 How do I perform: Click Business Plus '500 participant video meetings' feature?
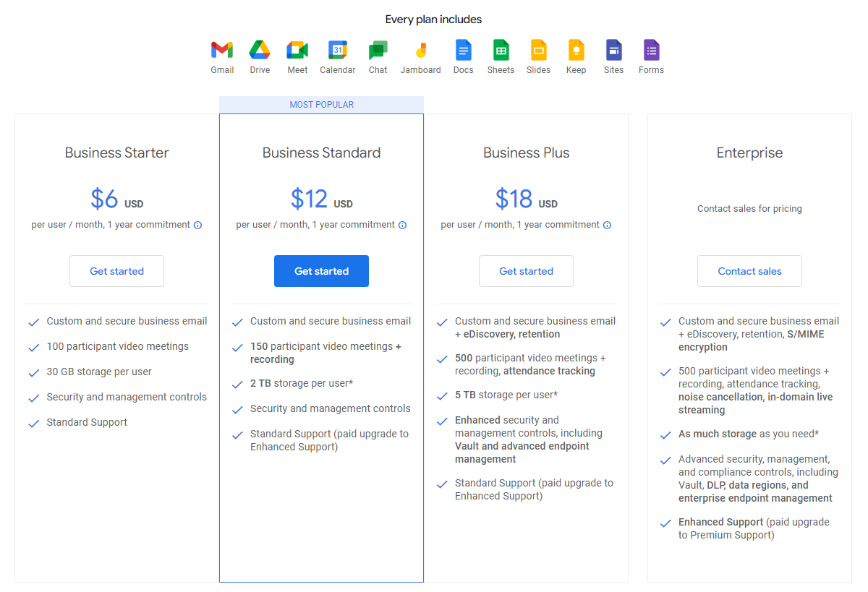click(x=530, y=364)
